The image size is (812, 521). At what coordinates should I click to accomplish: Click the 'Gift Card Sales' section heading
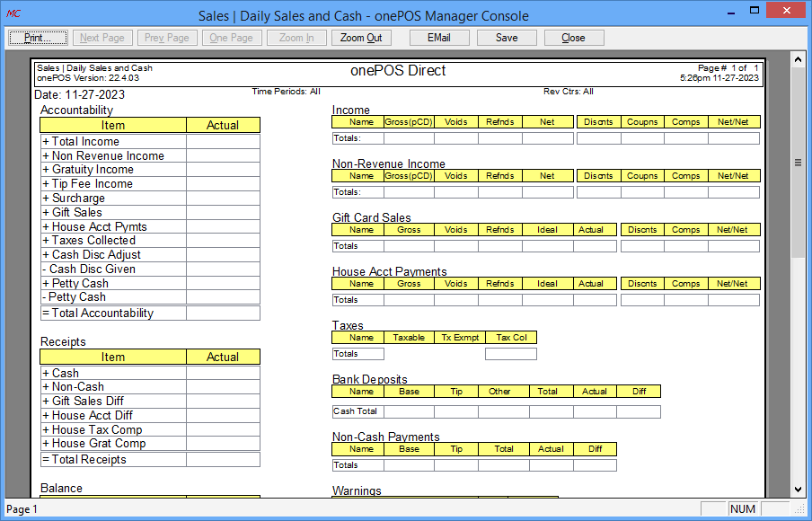(x=372, y=217)
